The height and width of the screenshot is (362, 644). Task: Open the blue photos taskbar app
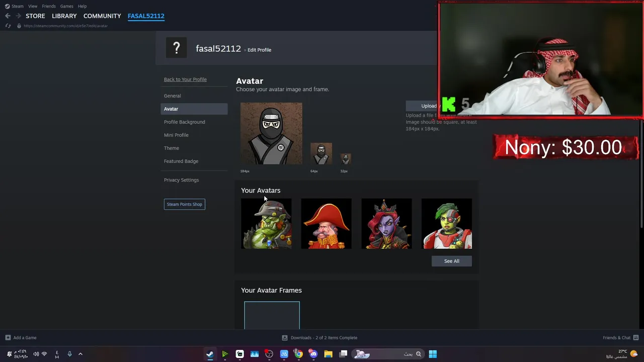point(255,354)
